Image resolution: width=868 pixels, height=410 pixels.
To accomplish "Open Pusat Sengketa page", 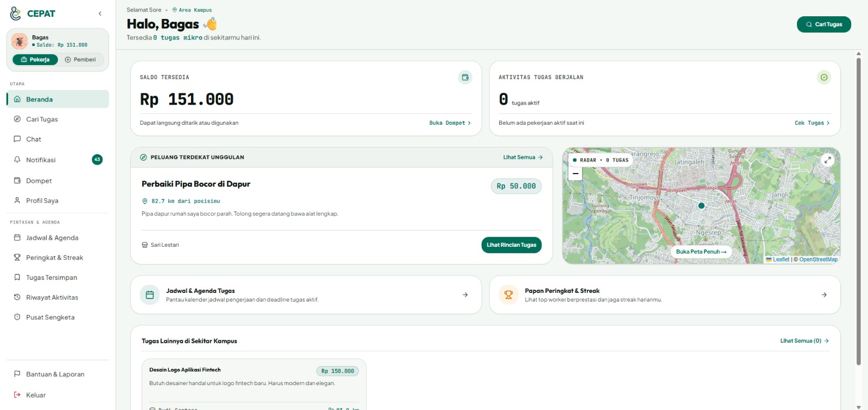I will click(58, 317).
